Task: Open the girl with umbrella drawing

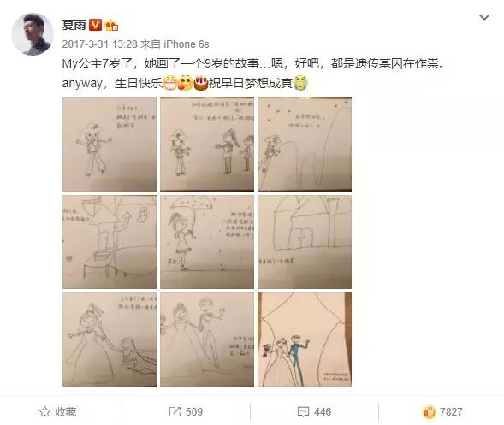Action: coord(207,242)
